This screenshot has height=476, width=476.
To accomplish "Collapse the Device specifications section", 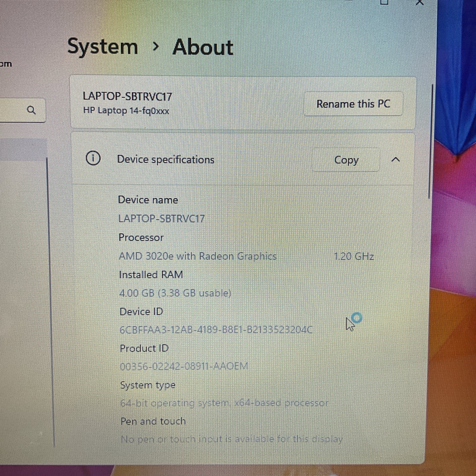I will pos(395,160).
